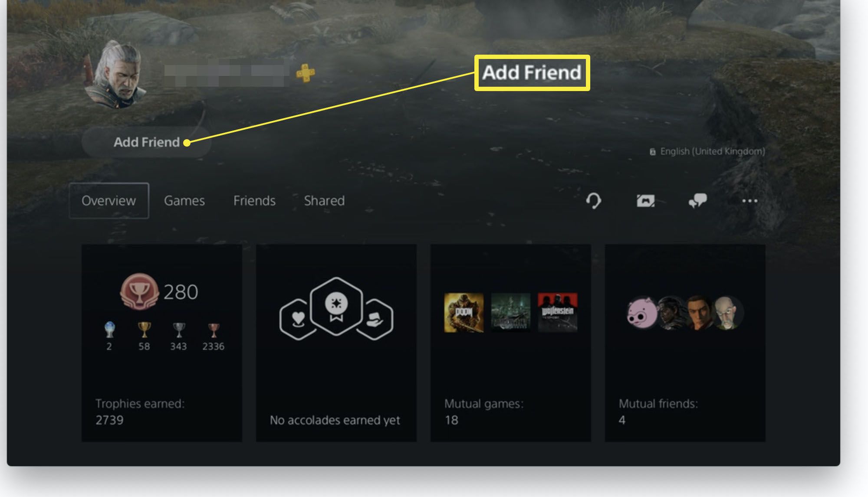Image resolution: width=868 pixels, height=497 pixels.
Task: Click the Add Friend button
Action: [x=147, y=141]
